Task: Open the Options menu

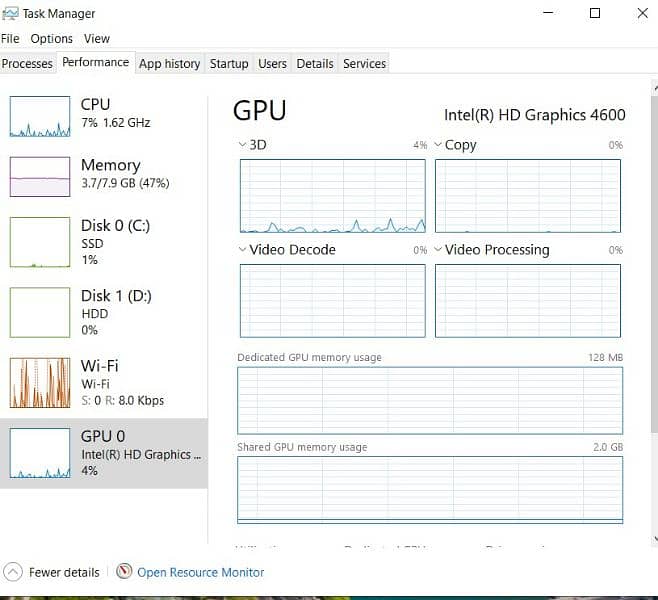Action: 52,39
